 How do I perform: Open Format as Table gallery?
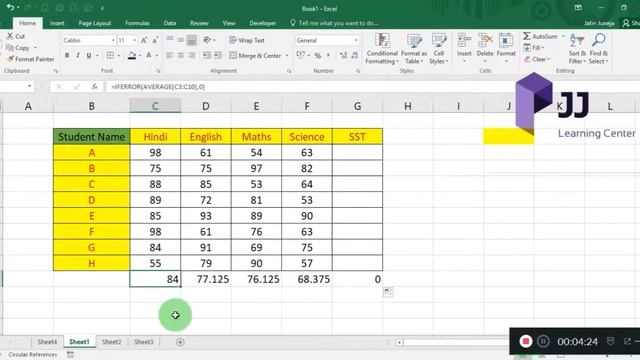pos(414,49)
